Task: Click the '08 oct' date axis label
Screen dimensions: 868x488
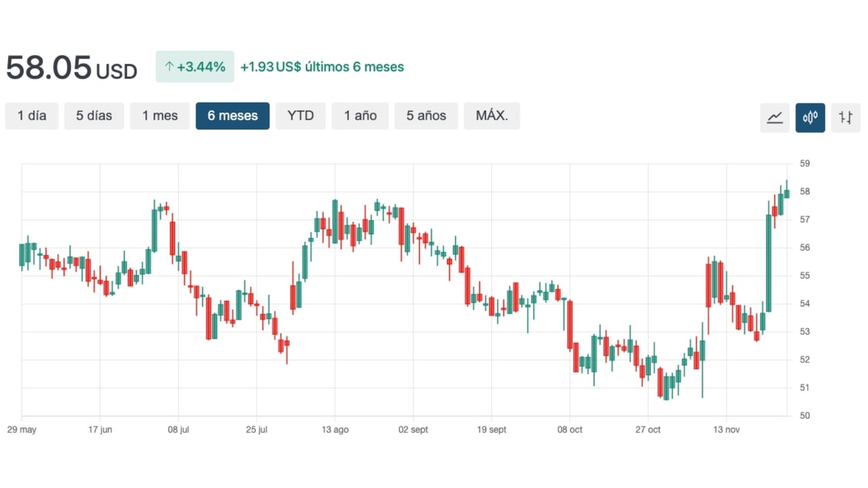Action: coord(570,430)
